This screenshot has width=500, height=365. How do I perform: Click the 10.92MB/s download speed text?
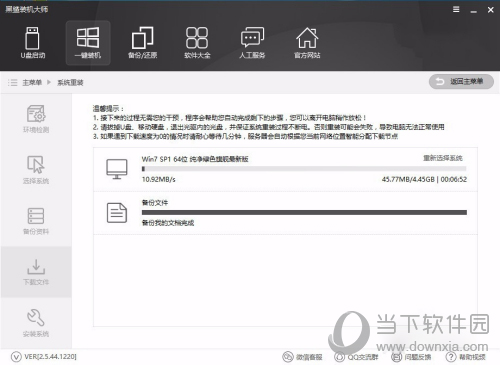158,179
